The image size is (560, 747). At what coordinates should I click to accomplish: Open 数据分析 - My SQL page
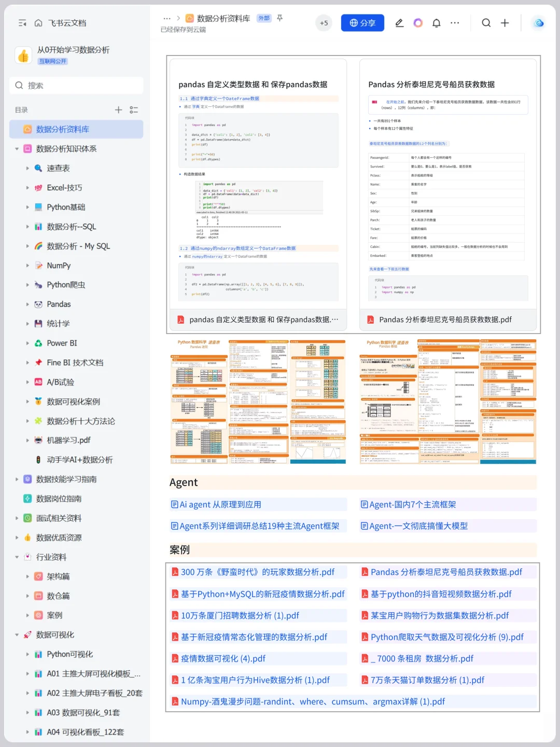(78, 246)
